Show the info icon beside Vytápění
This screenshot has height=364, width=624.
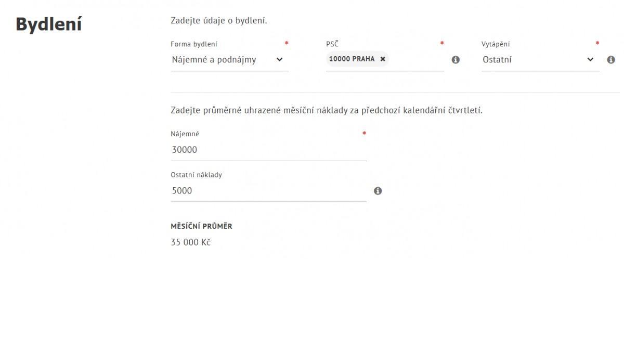[x=611, y=60]
